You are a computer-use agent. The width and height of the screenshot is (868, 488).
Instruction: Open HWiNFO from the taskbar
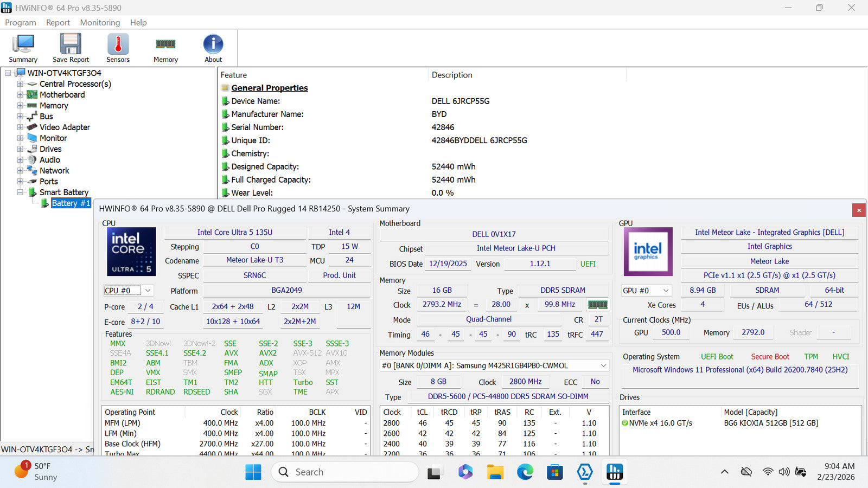pos(614,472)
